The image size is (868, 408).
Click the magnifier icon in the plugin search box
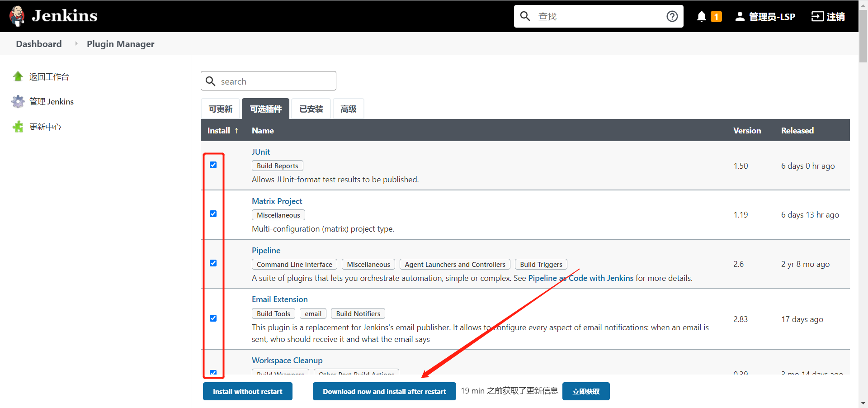210,81
